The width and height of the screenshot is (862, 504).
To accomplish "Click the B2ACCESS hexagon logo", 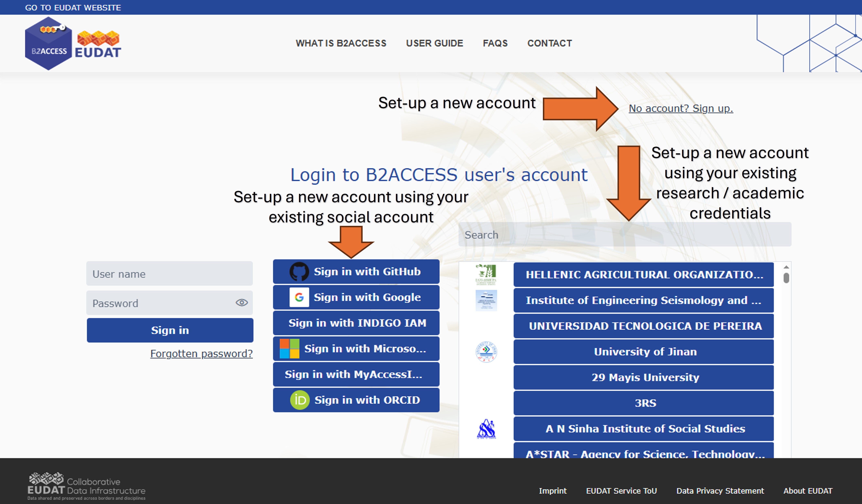I will pyautogui.click(x=48, y=43).
